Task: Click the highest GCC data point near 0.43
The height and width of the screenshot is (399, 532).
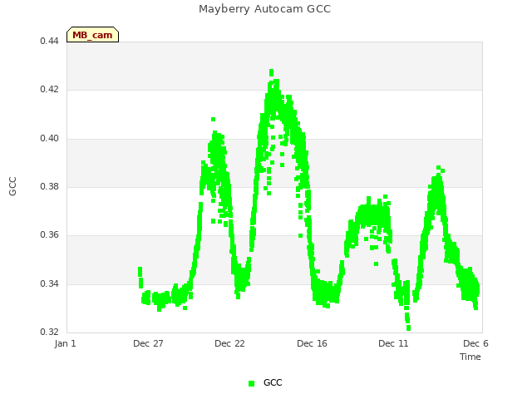Action: point(272,72)
